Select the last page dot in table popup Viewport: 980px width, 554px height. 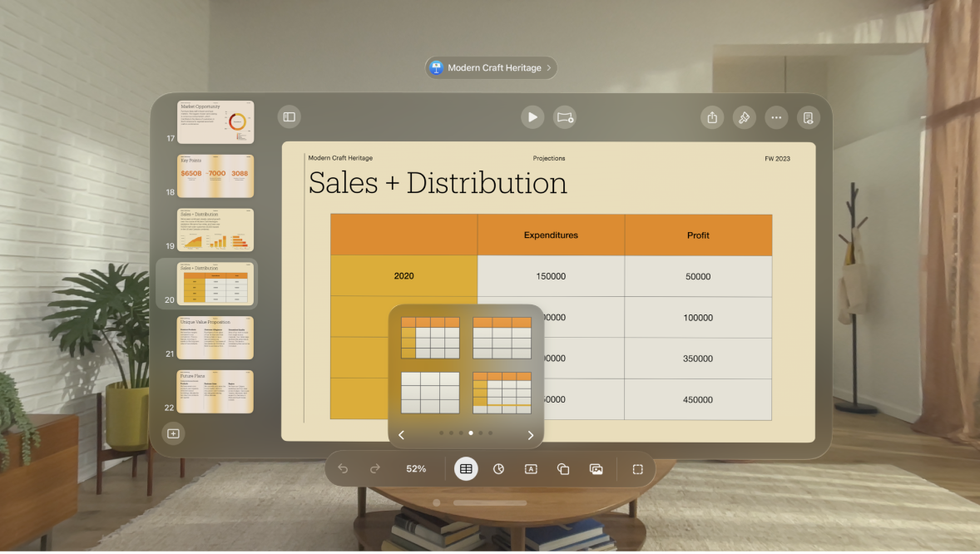pyautogui.click(x=491, y=433)
